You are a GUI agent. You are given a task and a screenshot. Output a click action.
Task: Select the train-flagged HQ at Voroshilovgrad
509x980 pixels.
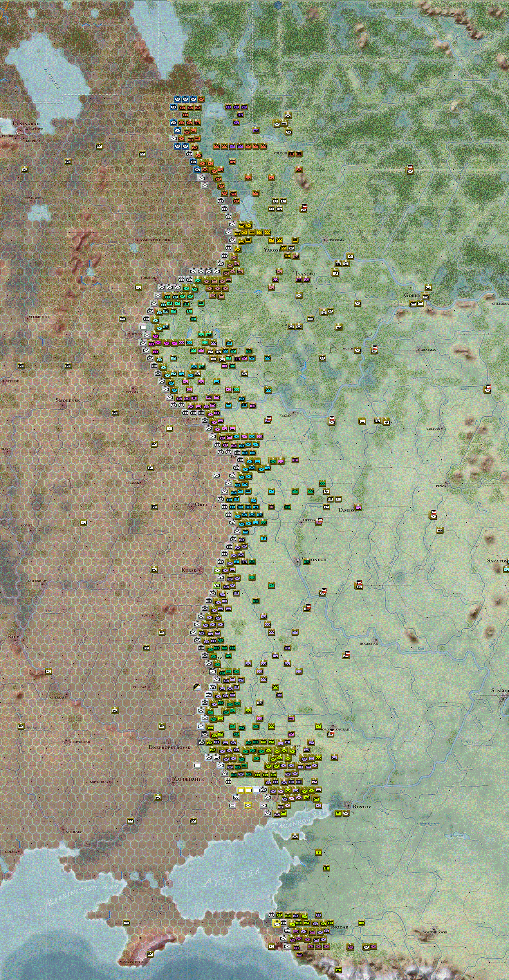[331, 733]
